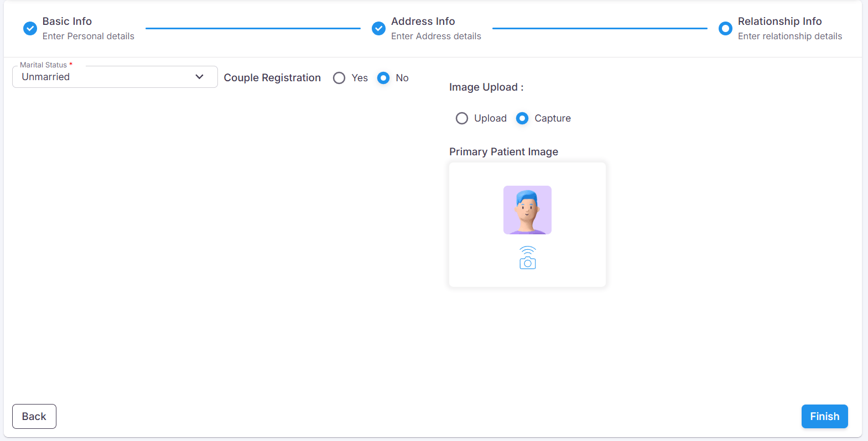Open the Marital Status dropdown
The image size is (868, 441).
tap(115, 77)
